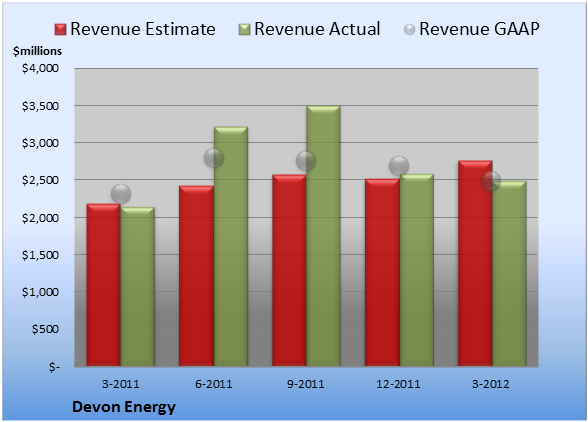The width and height of the screenshot is (588, 422).
Task: Click the '$4,000' y-axis label
Action: 40,68
